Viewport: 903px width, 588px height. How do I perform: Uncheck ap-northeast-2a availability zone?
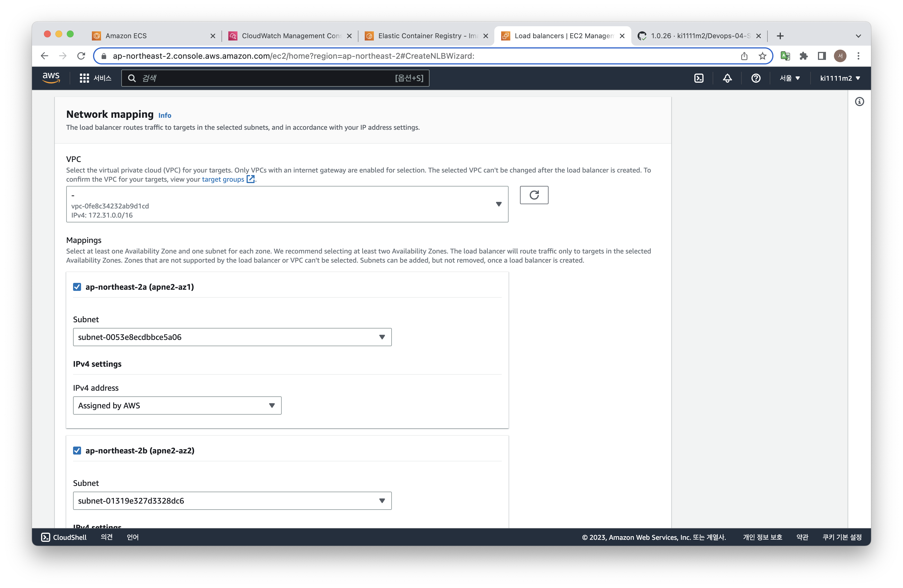coord(77,287)
